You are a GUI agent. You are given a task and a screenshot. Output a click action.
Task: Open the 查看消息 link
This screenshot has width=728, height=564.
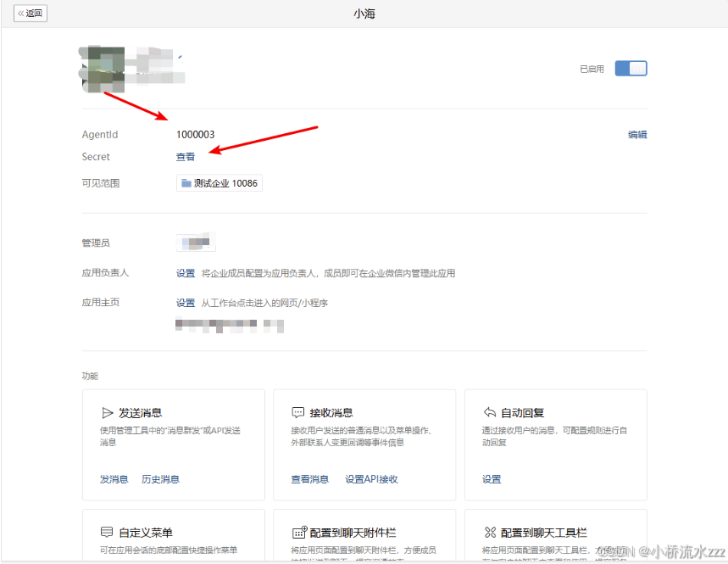[x=309, y=479]
